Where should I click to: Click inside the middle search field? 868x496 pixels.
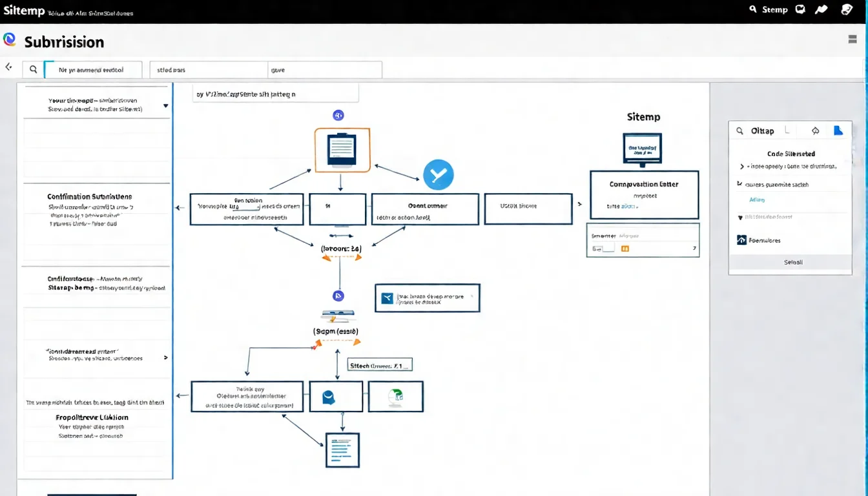point(208,69)
